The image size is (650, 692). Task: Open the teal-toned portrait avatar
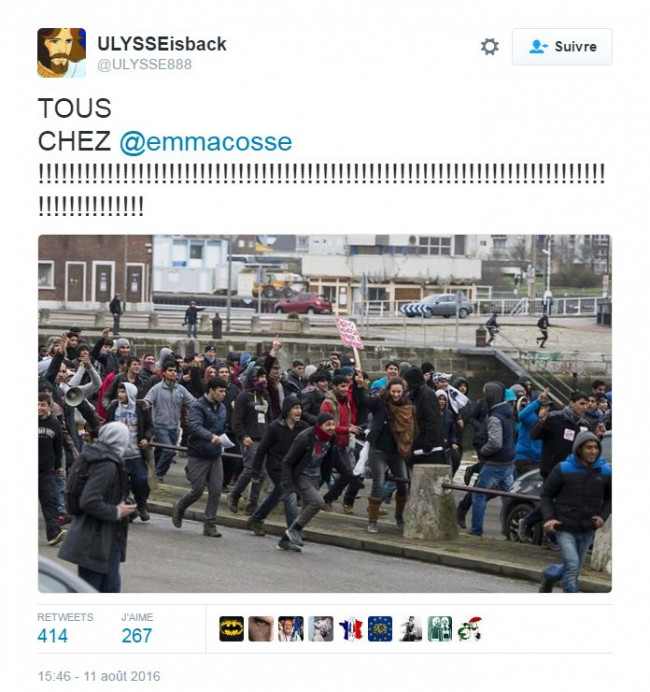click(440, 628)
